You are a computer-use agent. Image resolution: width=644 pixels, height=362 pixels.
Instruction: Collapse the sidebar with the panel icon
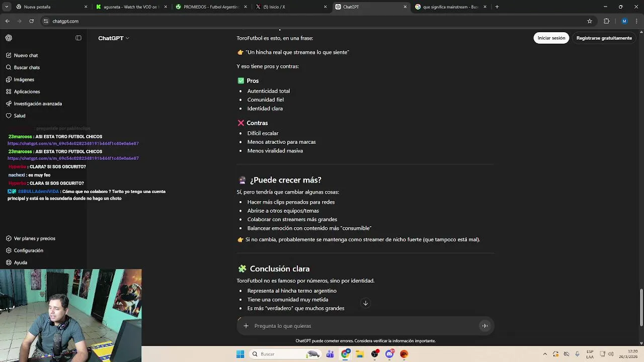pos(78,38)
